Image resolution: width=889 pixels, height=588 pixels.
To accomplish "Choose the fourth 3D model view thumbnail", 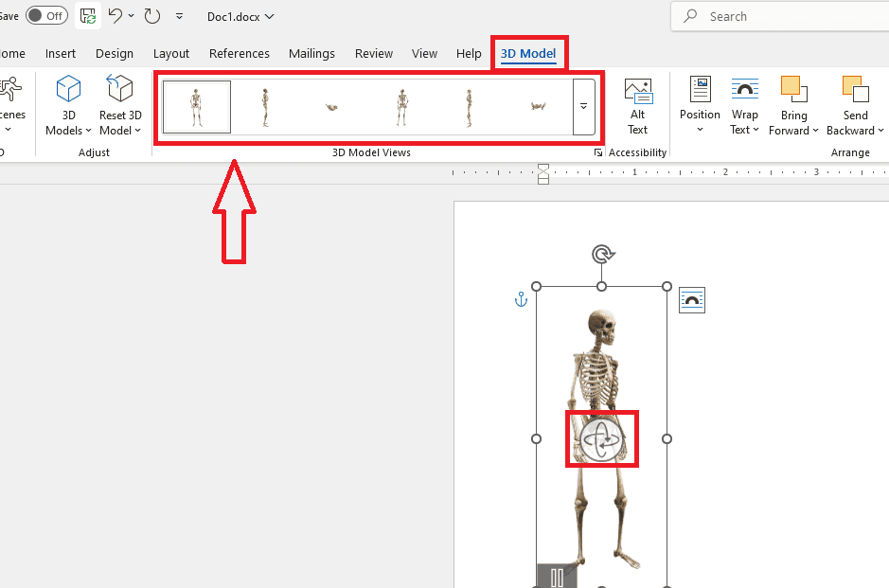I will pyautogui.click(x=401, y=107).
